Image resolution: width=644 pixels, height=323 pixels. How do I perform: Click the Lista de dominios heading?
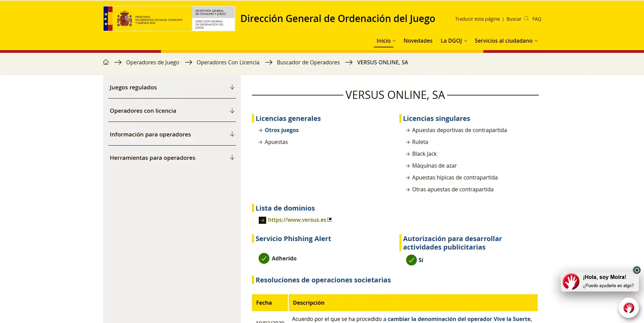point(285,208)
